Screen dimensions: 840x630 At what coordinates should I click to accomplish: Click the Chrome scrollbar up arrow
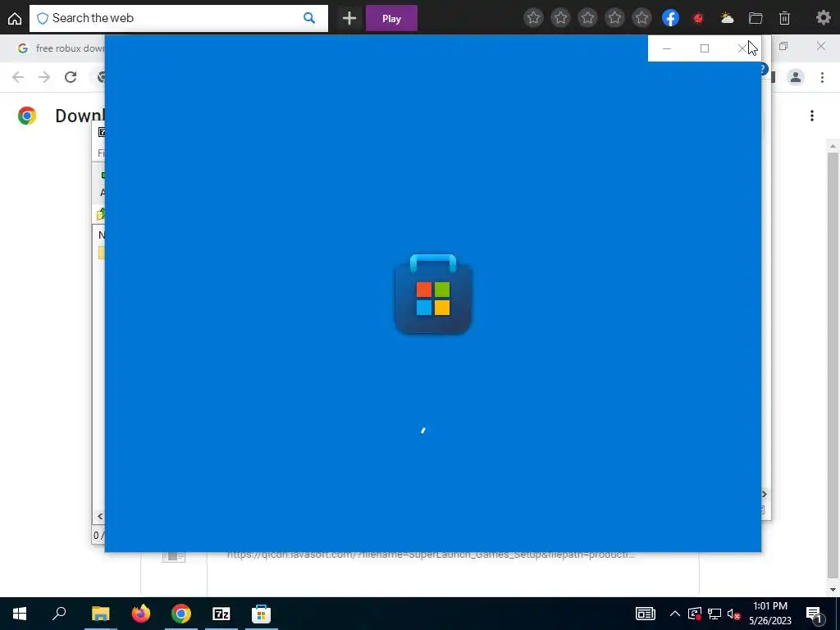(x=833, y=146)
